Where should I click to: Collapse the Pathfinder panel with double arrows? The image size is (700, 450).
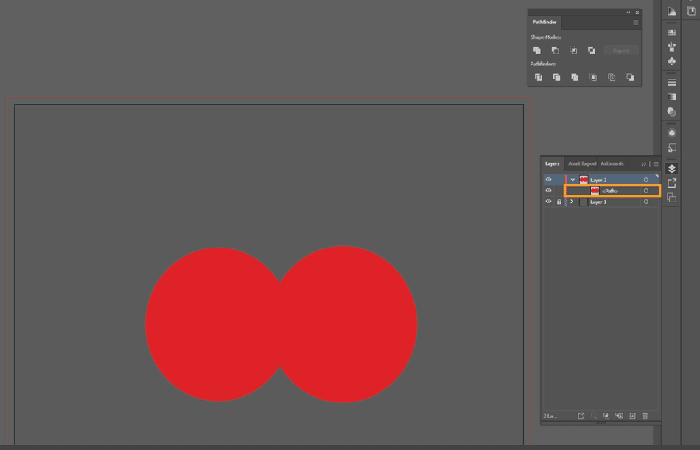point(629,12)
